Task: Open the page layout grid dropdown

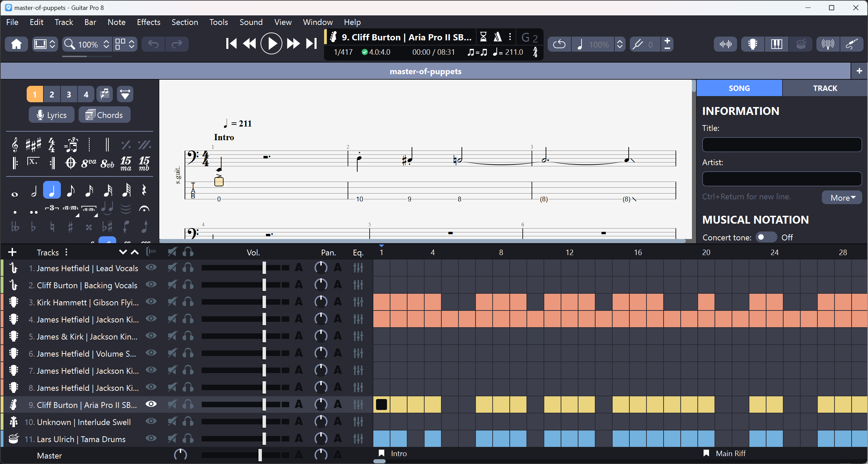Action: pyautogui.click(x=125, y=44)
